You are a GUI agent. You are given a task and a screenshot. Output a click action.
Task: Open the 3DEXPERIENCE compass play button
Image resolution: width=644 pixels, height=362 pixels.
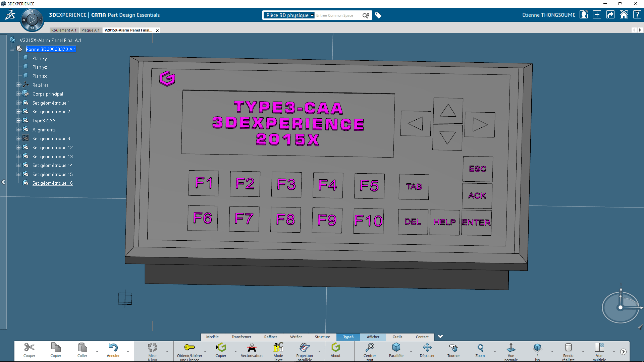[32, 20]
